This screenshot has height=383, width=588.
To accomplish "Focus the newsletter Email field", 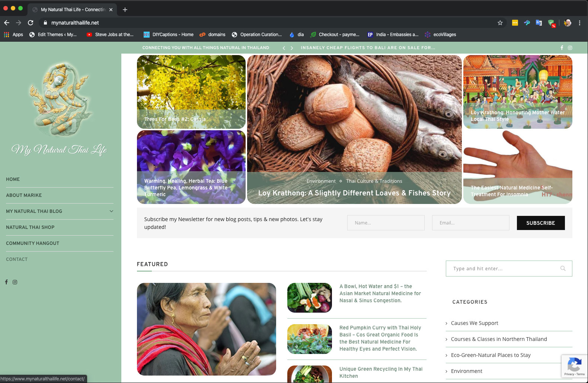I will tap(471, 223).
